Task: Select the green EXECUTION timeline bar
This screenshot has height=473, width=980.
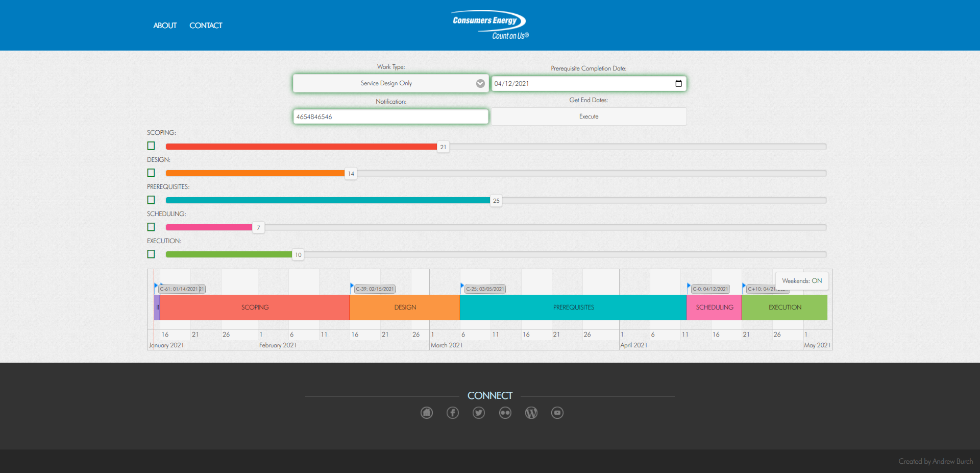Action: 785,308
